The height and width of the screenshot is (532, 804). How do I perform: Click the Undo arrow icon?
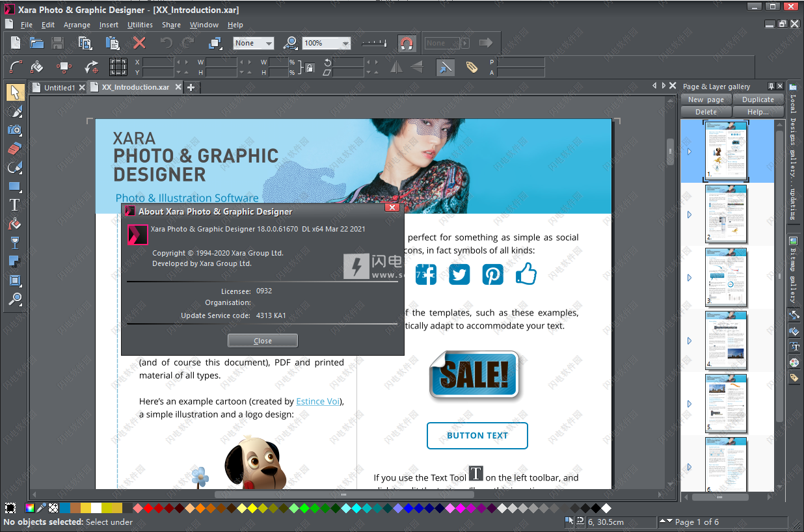point(167,43)
